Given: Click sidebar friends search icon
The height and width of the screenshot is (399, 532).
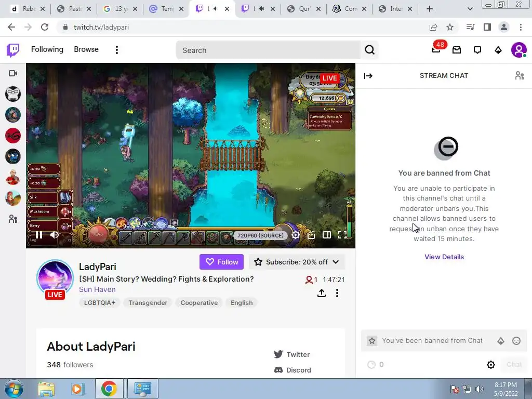Looking at the screenshot, I should tap(13, 219).
